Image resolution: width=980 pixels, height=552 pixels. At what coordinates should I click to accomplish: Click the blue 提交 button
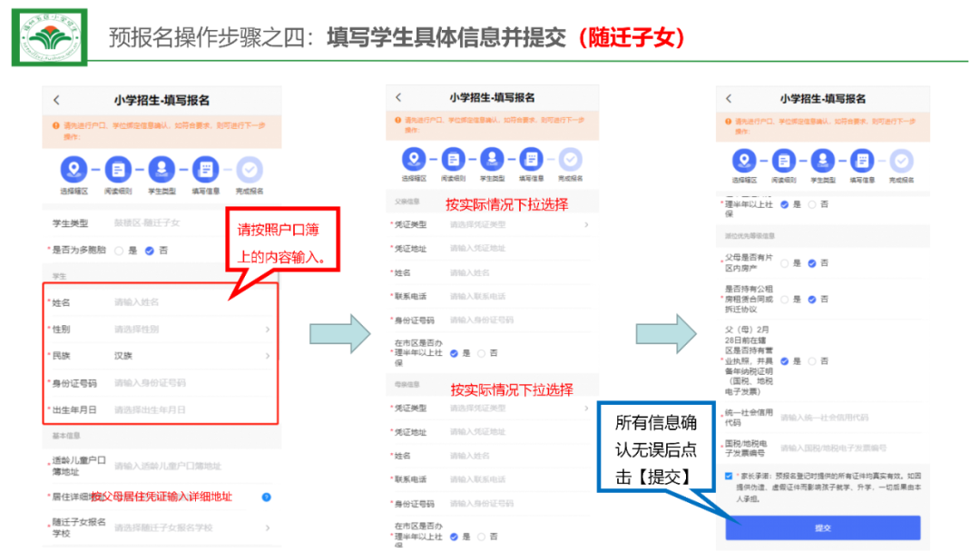click(822, 527)
